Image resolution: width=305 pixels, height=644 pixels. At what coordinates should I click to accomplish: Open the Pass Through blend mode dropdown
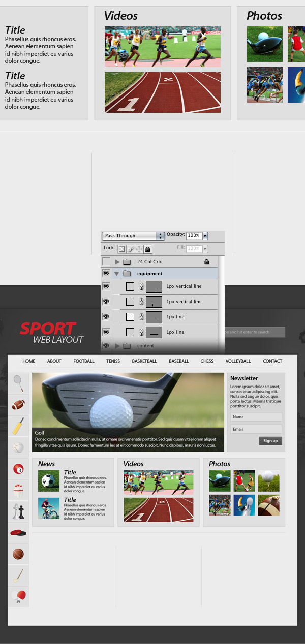tap(134, 236)
